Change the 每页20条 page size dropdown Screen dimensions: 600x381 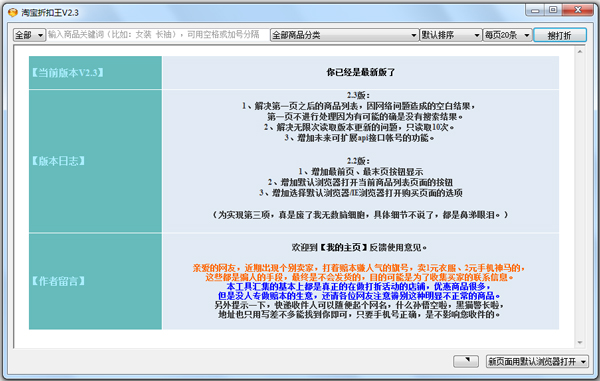pos(507,35)
